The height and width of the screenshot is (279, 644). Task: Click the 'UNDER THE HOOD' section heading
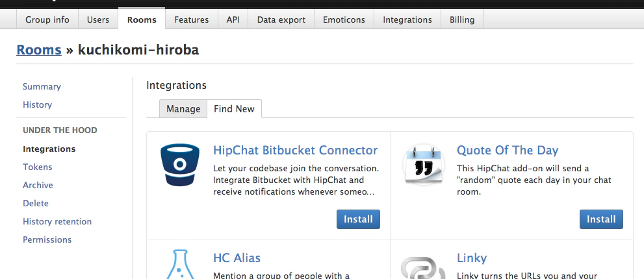pyautogui.click(x=60, y=130)
